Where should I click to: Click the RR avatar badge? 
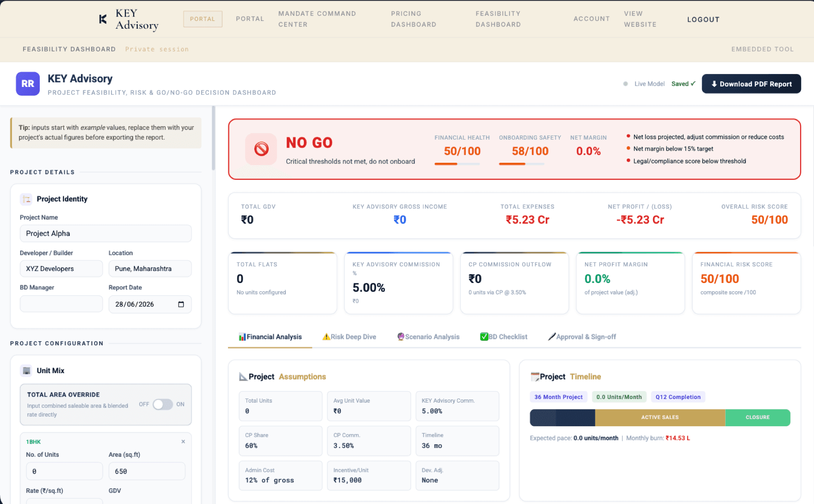(28, 84)
